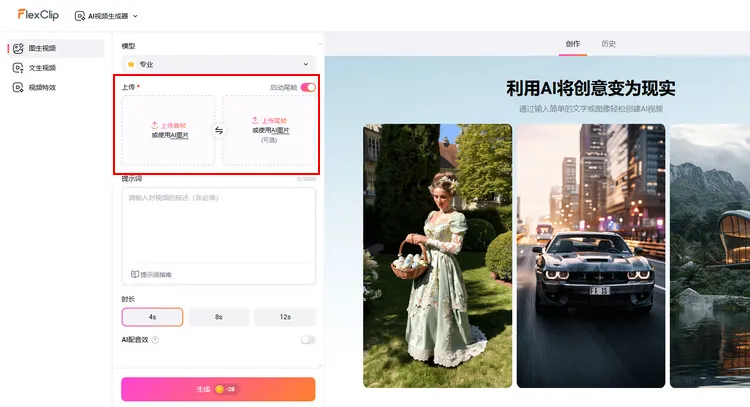
Task: Expand the 专业 model dropdown
Action: (x=219, y=64)
